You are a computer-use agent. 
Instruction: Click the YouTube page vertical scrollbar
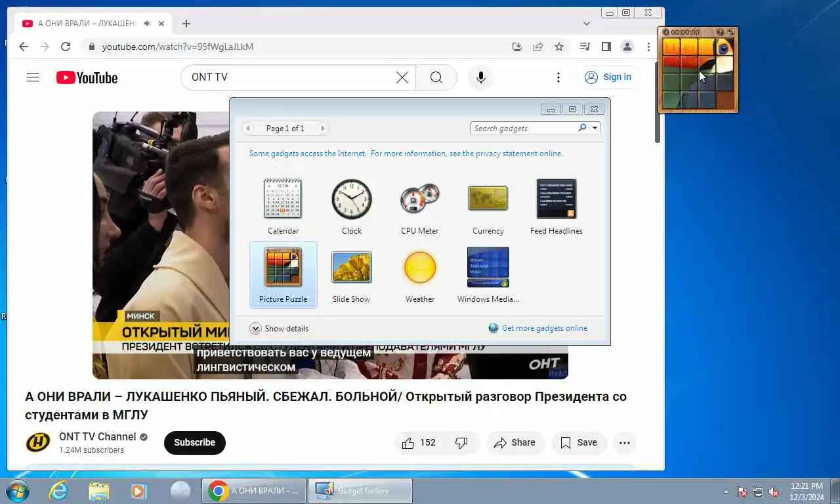click(x=657, y=102)
